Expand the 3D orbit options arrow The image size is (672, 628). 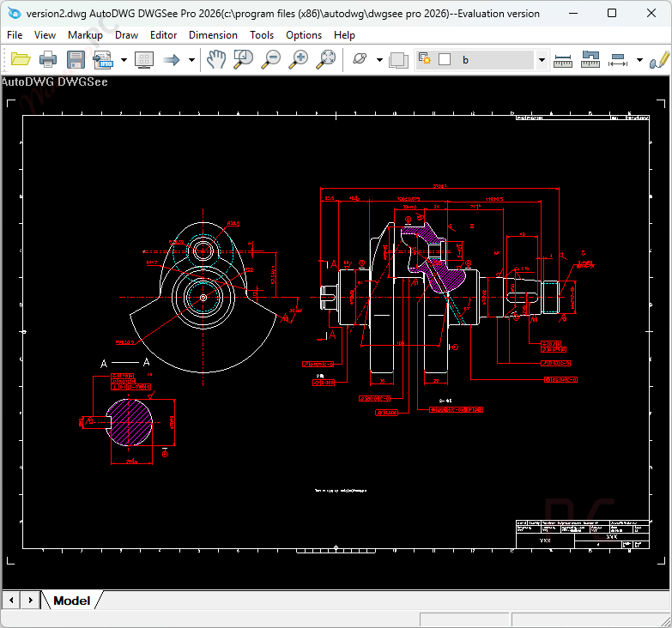coord(379,60)
